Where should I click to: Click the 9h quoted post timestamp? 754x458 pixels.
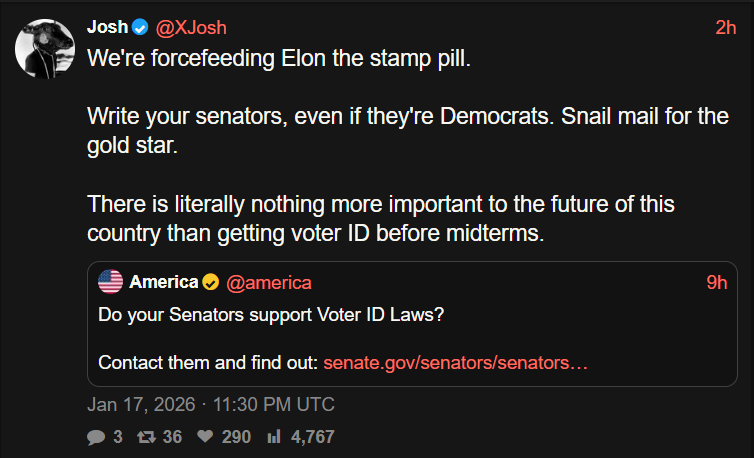(x=716, y=283)
